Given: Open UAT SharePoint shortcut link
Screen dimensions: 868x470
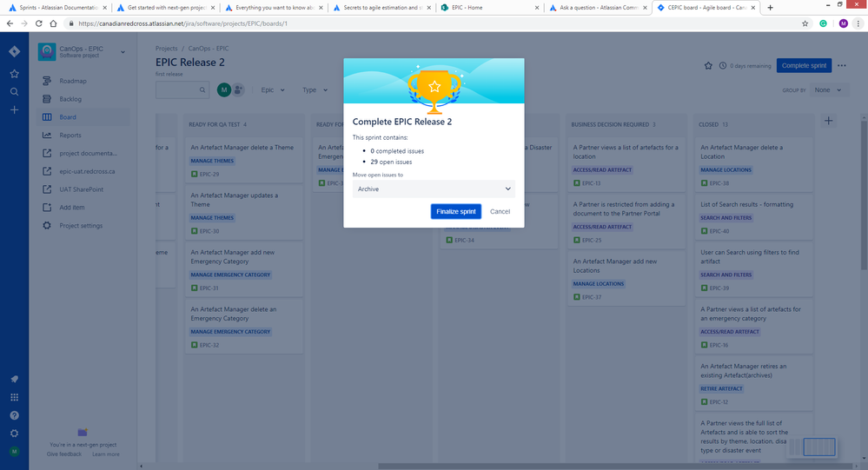Looking at the screenshot, I should coord(84,189).
